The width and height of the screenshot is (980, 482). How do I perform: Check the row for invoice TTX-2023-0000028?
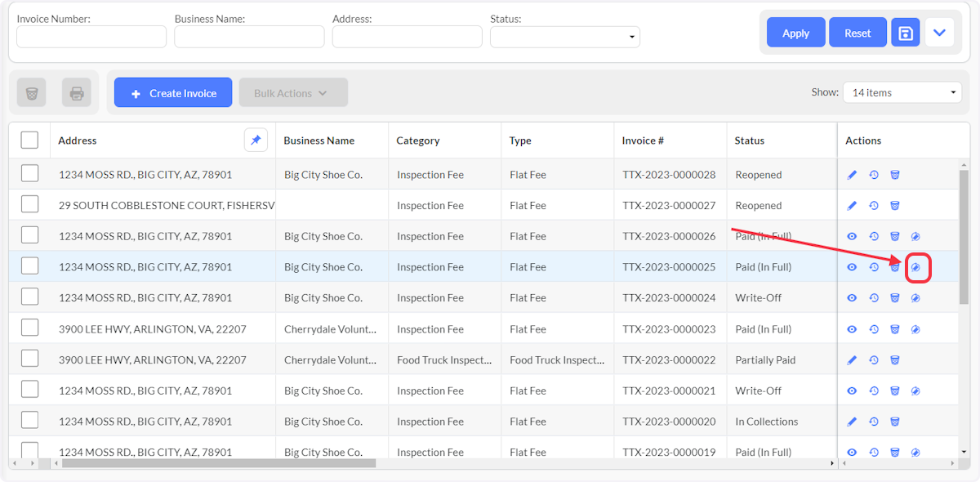pyautogui.click(x=29, y=173)
